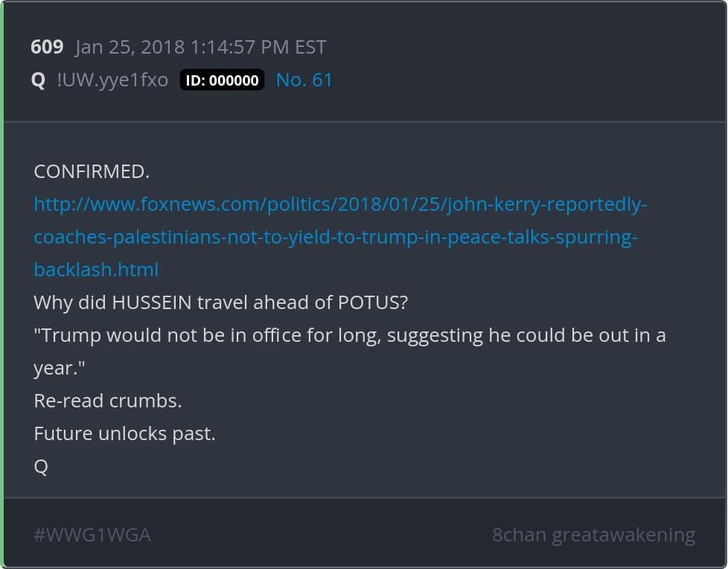Click the ID: 000000 badge

tap(222, 80)
